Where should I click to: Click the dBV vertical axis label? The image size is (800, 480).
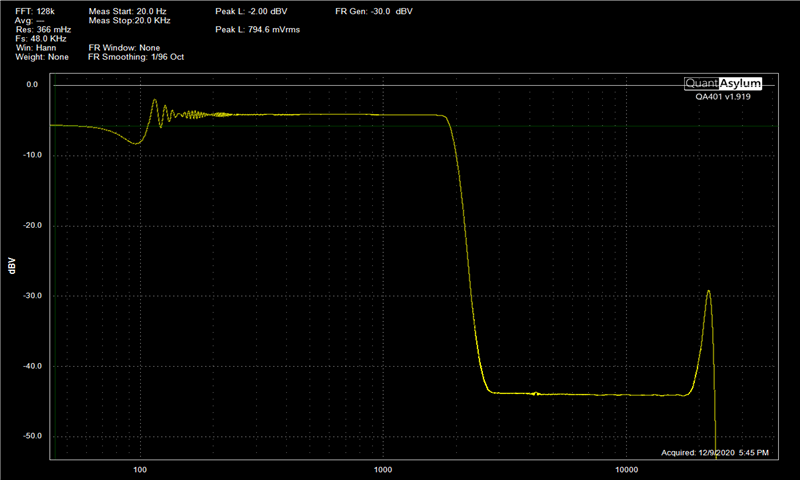[x=12, y=266]
